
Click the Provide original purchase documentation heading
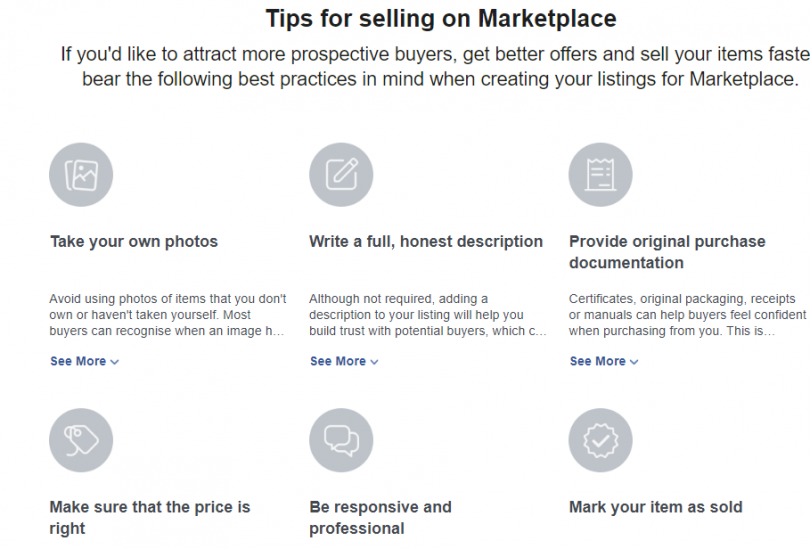pyautogui.click(x=667, y=252)
